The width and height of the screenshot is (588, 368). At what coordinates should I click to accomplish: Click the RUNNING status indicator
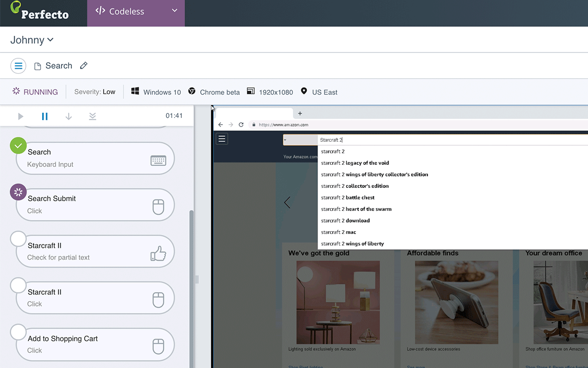click(x=35, y=92)
